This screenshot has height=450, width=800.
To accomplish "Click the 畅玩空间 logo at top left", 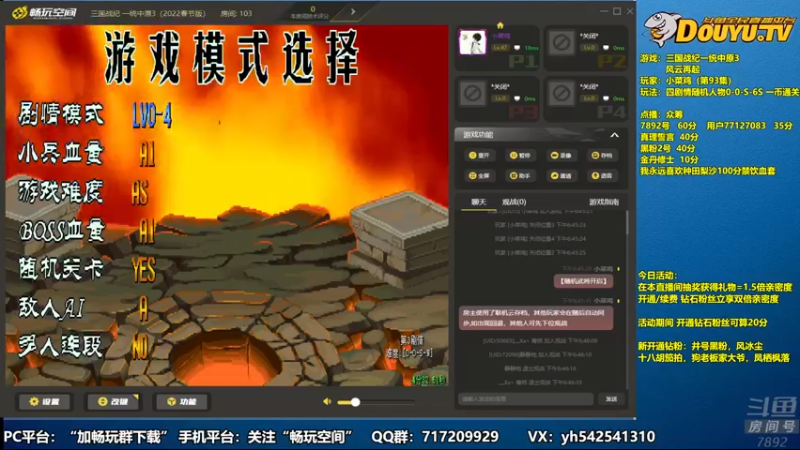I will [x=44, y=13].
